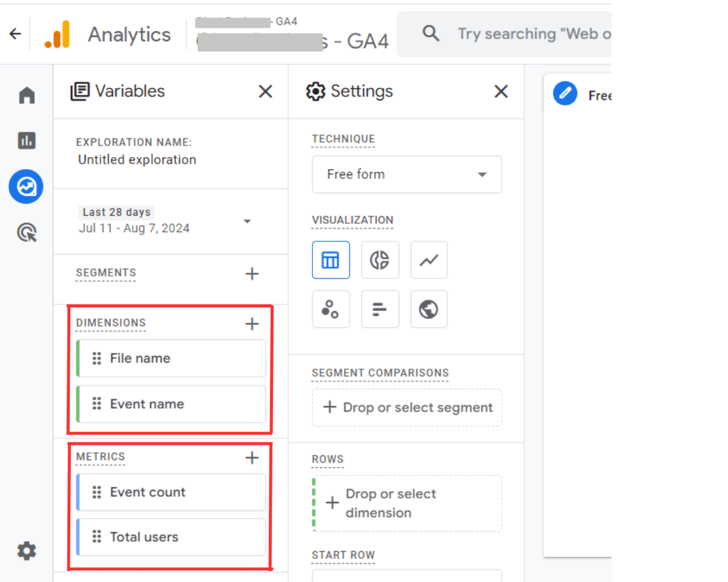Click the property name ending in GA4
Screen dimensions: 728x582
pos(292,41)
